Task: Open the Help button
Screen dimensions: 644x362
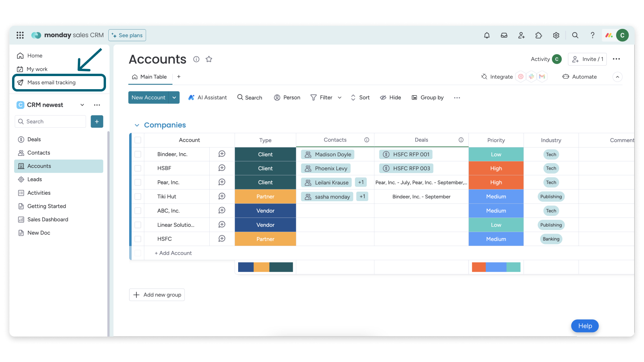Action: pyautogui.click(x=585, y=326)
